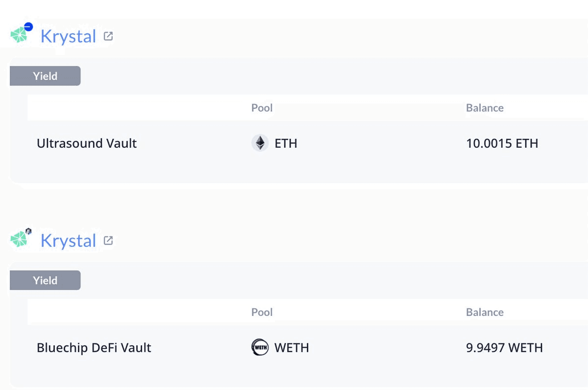Click dark chain badge on second Krystal logo
The height and width of the screenshot is (390, 588).
(28, 231)
